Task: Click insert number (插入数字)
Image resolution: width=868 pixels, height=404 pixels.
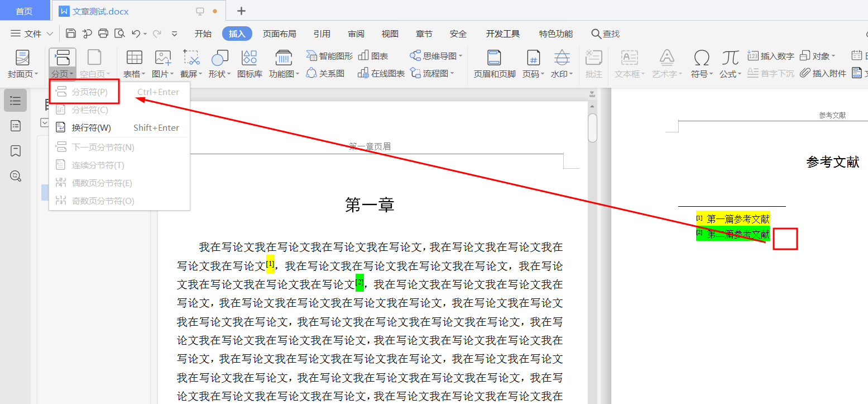Action: pos(771,56)
